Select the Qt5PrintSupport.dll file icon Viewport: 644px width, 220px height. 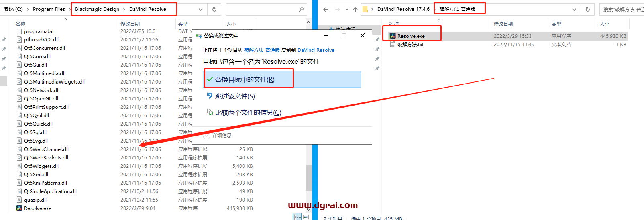(x=19, y=107)
